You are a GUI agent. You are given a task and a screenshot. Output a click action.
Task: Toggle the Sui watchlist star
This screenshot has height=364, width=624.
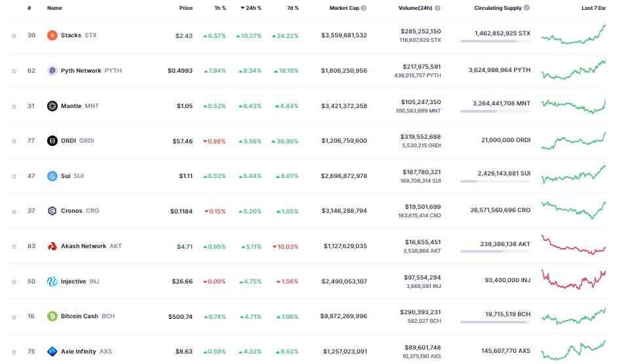[x=14, y=177]
